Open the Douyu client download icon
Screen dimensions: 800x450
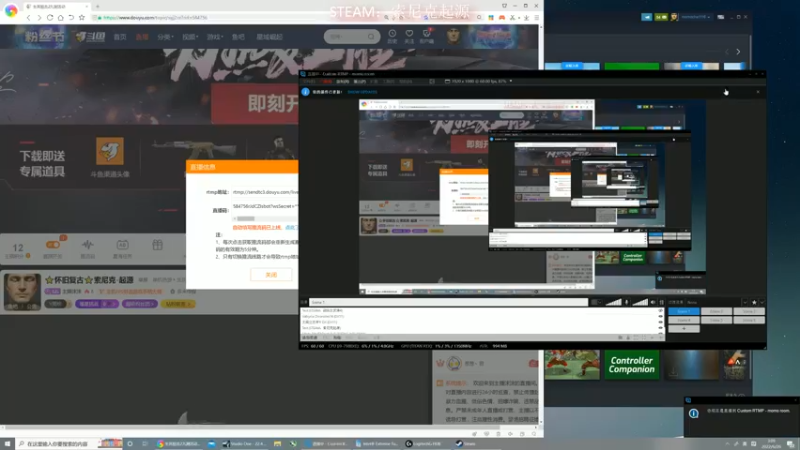(427, 36)
